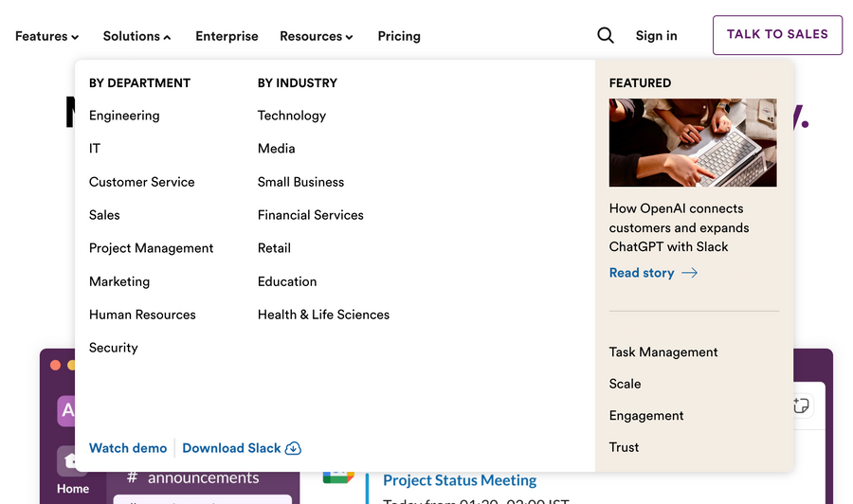Click the new canvas icon behind the menu

[801, 405]
